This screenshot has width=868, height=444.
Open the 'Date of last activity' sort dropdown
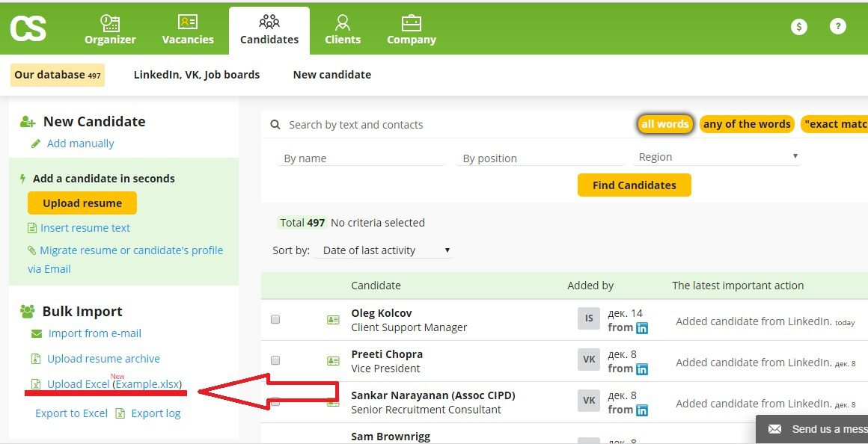coord(383,250)
